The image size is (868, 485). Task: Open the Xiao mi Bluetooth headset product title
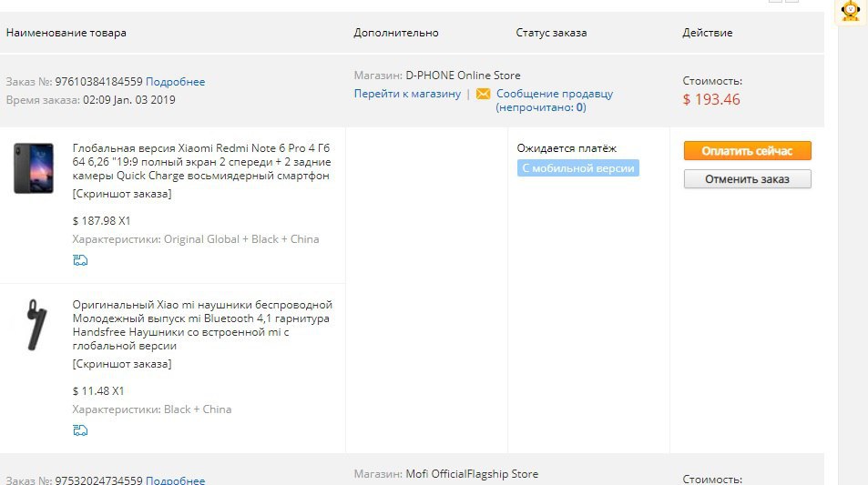coord(202,325)
